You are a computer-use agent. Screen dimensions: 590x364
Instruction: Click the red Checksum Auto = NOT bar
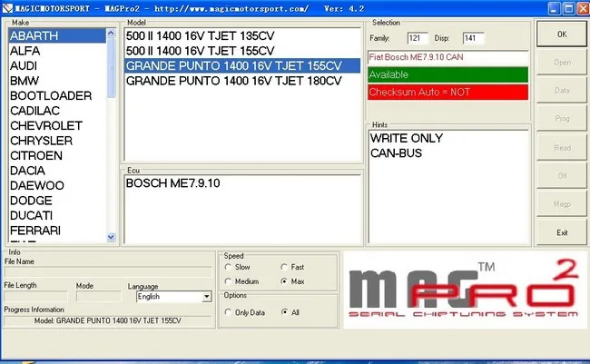pyautogui.click(x=447, y=93)
